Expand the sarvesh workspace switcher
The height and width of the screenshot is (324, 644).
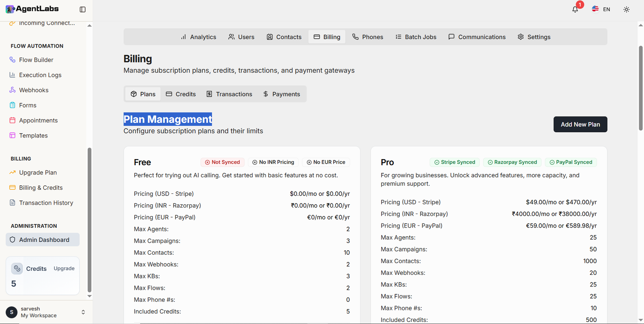tap(83, 312)
